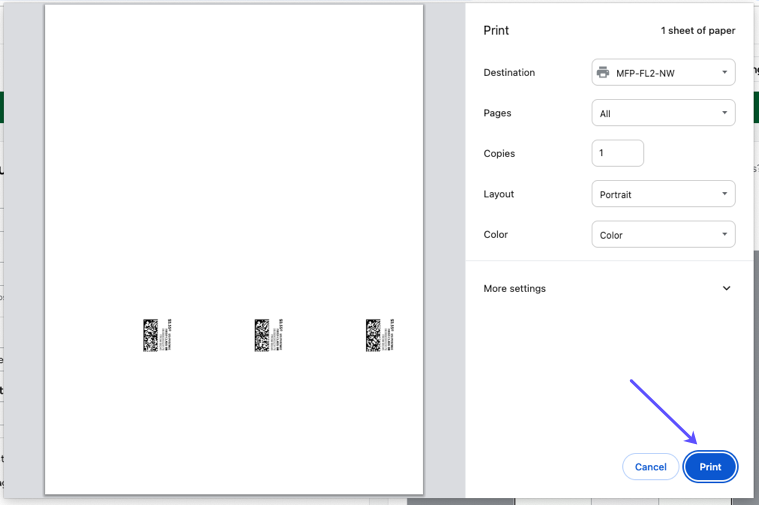Open the Color mode dropdown
Screen dimensions: 759x505
[663, 235]
